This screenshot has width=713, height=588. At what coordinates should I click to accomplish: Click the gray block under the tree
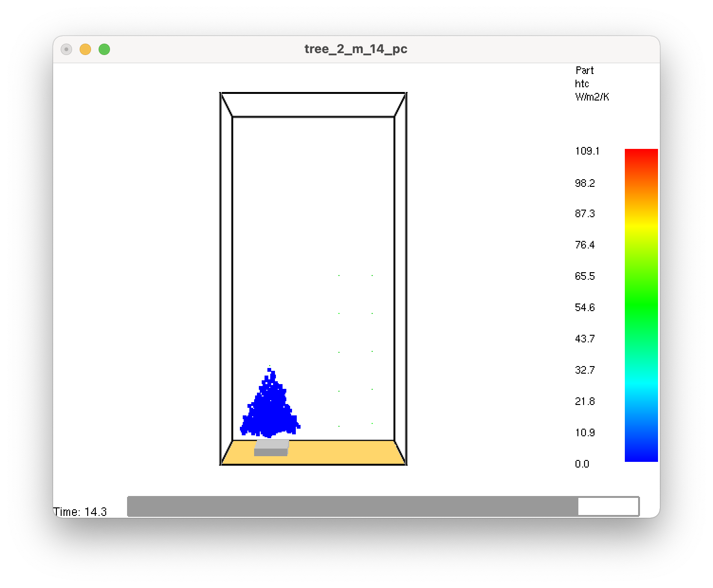[x=271, y=448]
